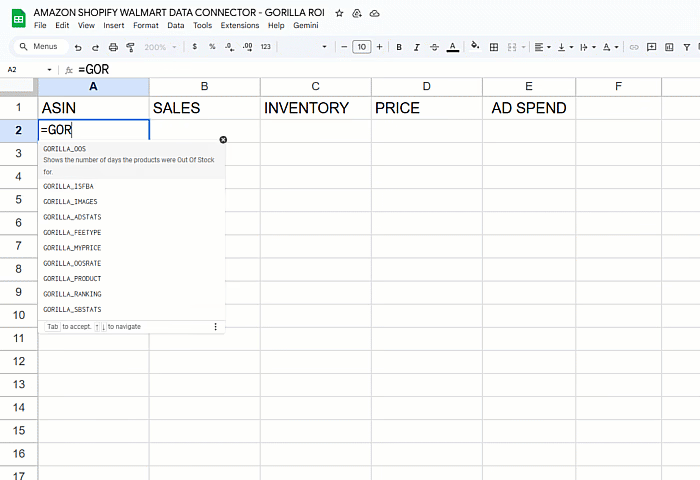Toggle bold formatting

pyautogui.click(x=399, y=47)
